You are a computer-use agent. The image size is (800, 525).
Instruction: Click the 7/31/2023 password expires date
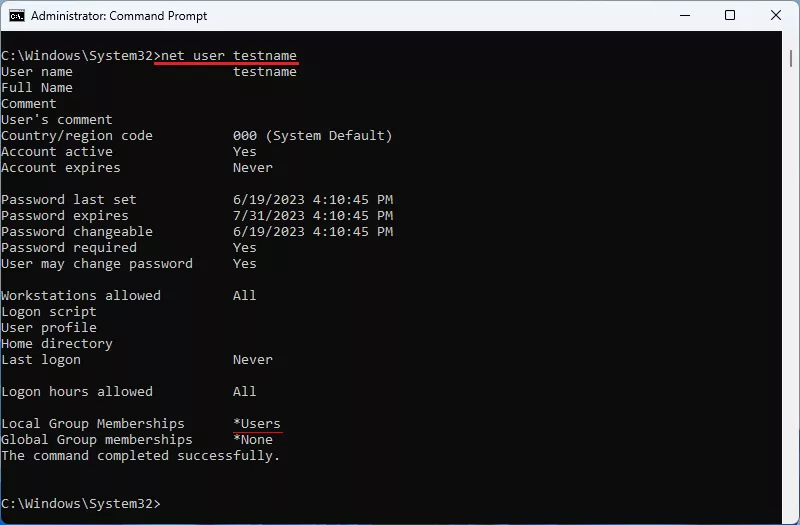[x=313, y=216]
